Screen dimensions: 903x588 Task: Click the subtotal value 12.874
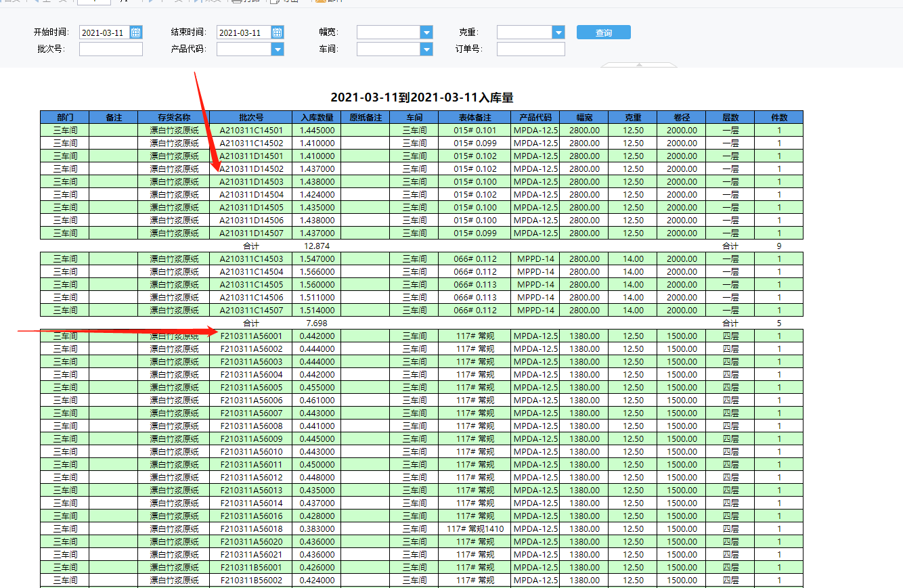pyautogui.click(x=317, y=246)
